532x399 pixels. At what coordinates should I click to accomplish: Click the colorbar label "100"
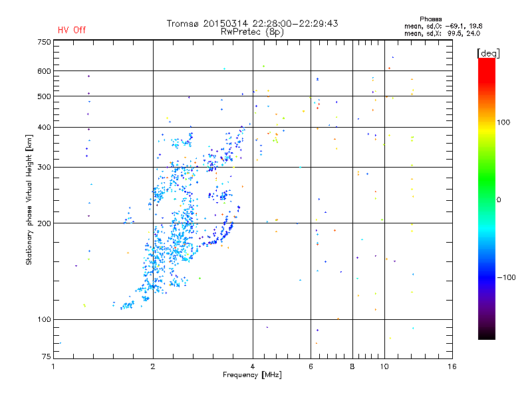tap(503, 122)
